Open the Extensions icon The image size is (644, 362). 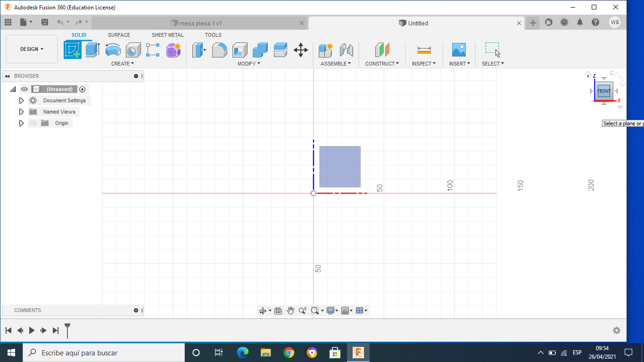coord(549,22)
